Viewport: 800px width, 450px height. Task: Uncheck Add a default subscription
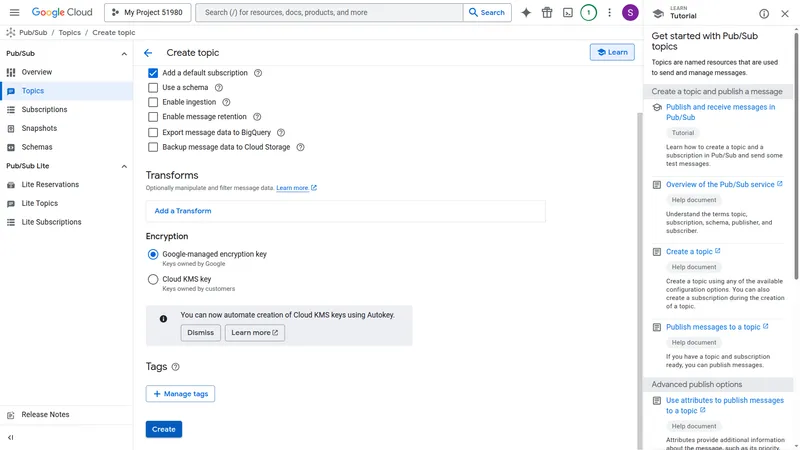pyautogui.click(x=153, y=73)
